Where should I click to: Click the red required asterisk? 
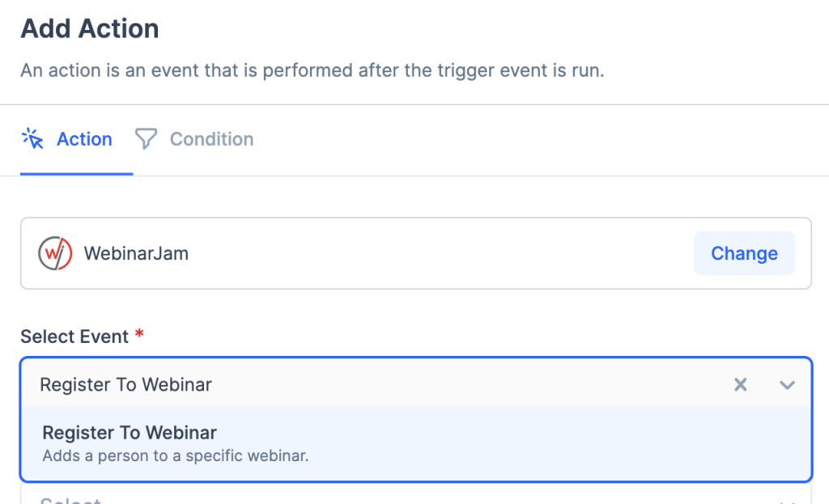(139, 333)
